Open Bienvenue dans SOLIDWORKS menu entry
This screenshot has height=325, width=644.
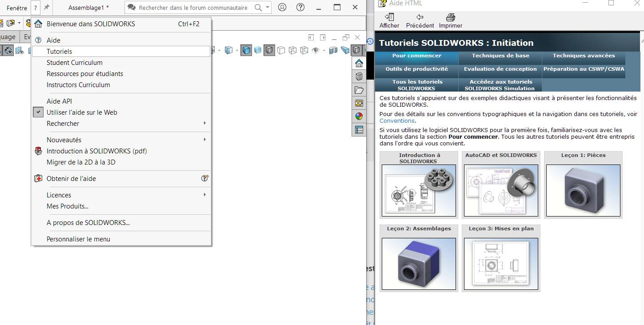[121, 24]
